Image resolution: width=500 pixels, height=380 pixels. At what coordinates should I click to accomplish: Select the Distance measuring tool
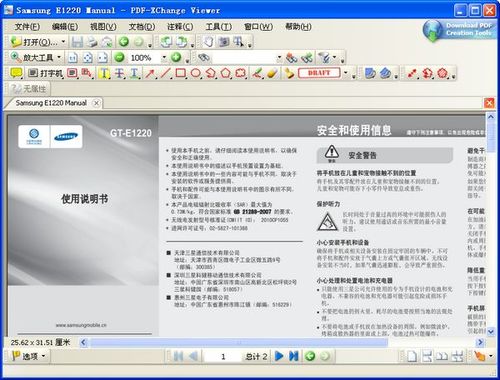tap(412, 73)
